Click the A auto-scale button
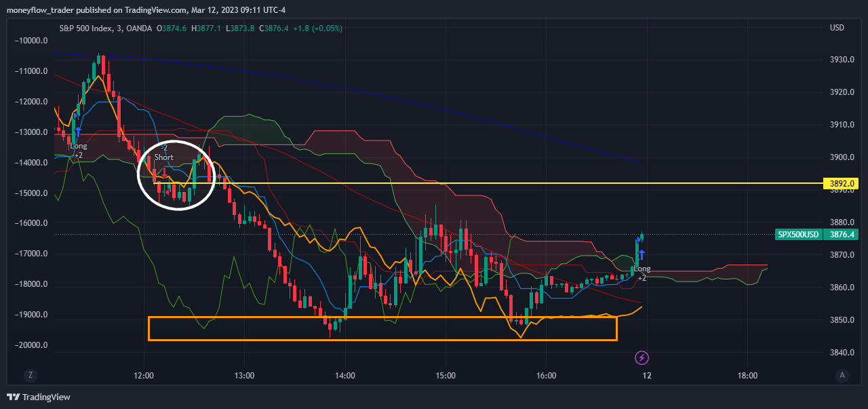868x409 pixels. (842, 375)
